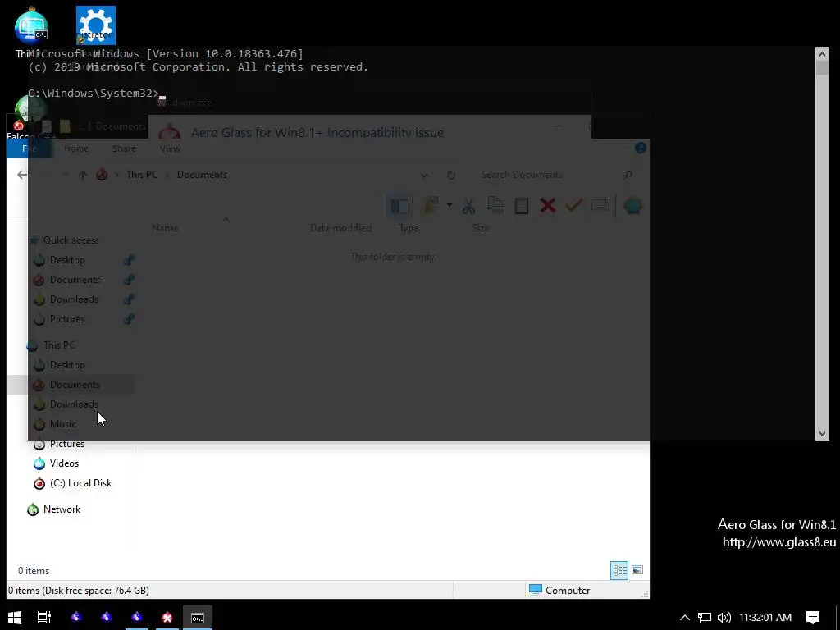Screen dimensions: 840x630
Task: Click This PC in the breadcrumb path
Action: pyautogui.click(x=142, y=175)
